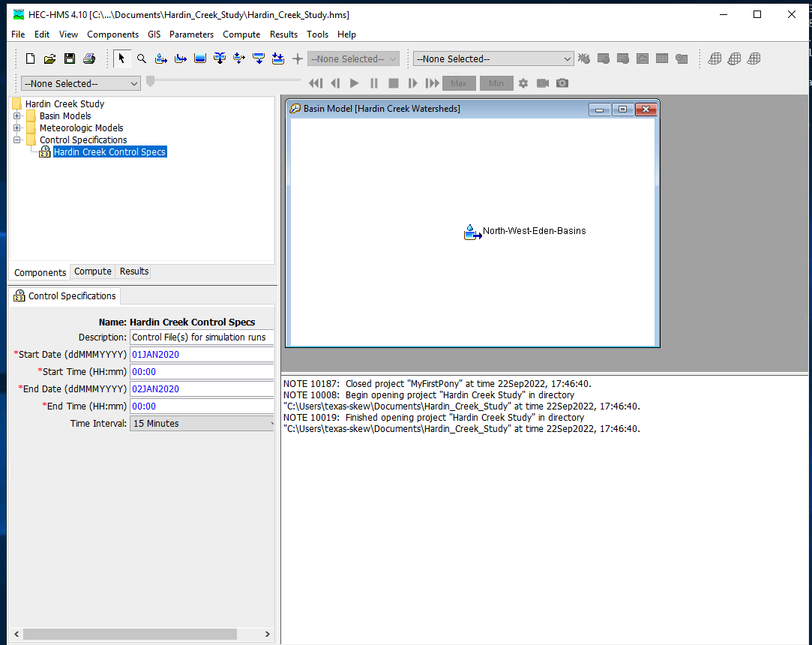Click the End Date field 02JAN2020
This screenshot has width=812, height=645.
(202, 388)
